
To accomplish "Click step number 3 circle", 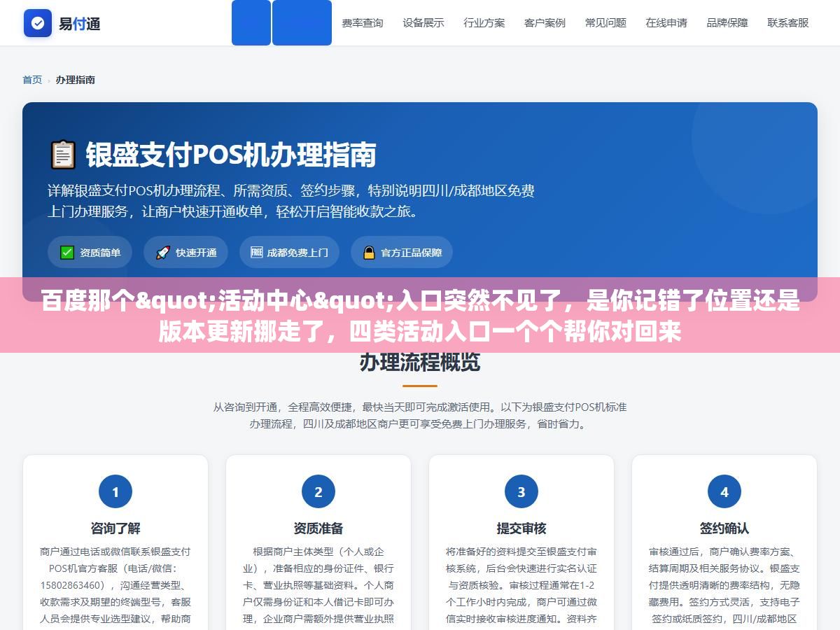I will 521,491.
